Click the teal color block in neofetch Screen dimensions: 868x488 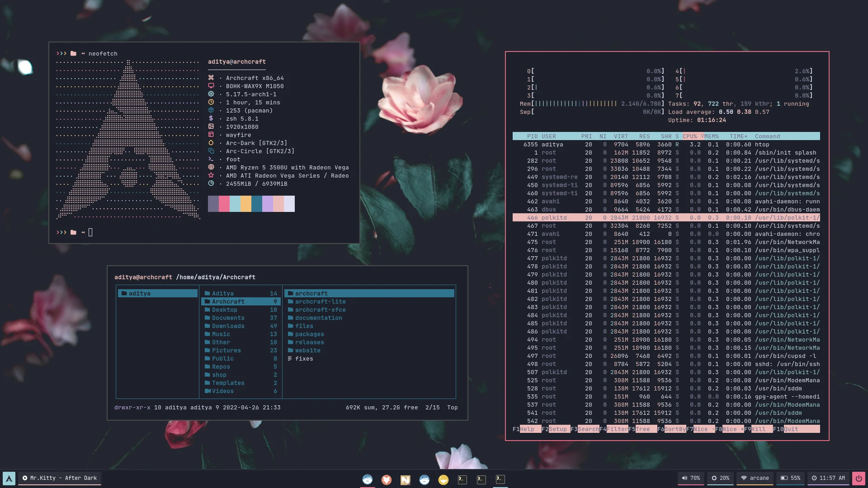click(x=257, y=204)
